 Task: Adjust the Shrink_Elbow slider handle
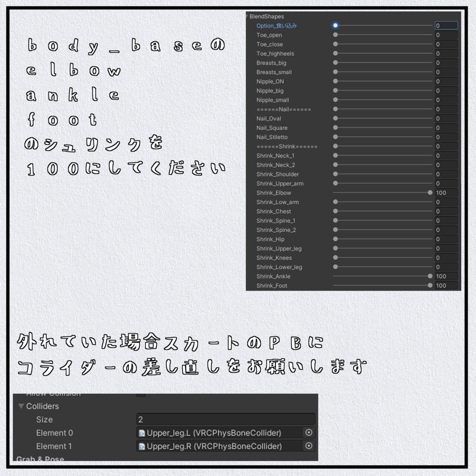[x=430, y=192]
